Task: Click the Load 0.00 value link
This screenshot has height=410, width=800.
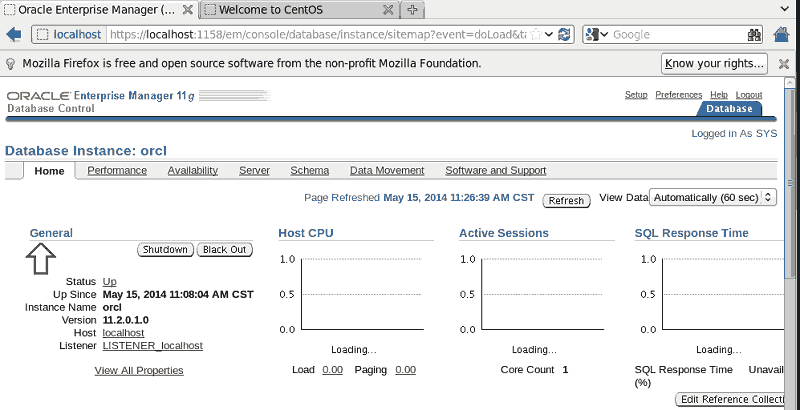Action: pyautogui.click(x=333, y=369)
